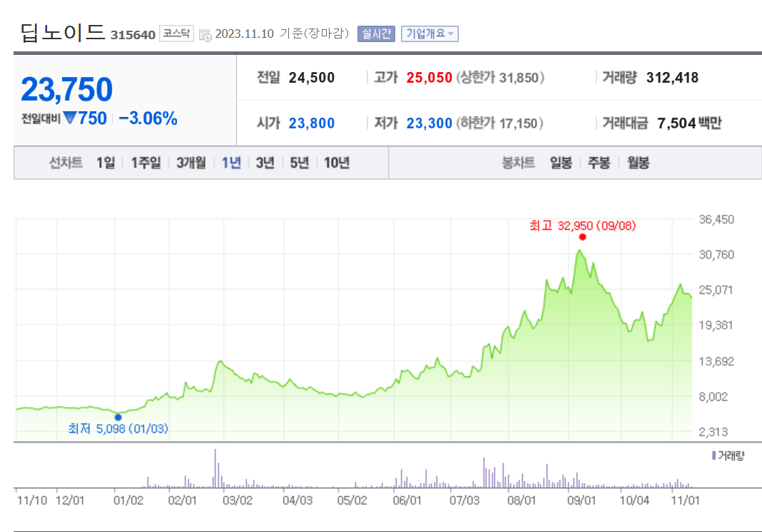Select the 5년 line chart tab
This screenshot has width=762, height=532.
tap(300, 163)
